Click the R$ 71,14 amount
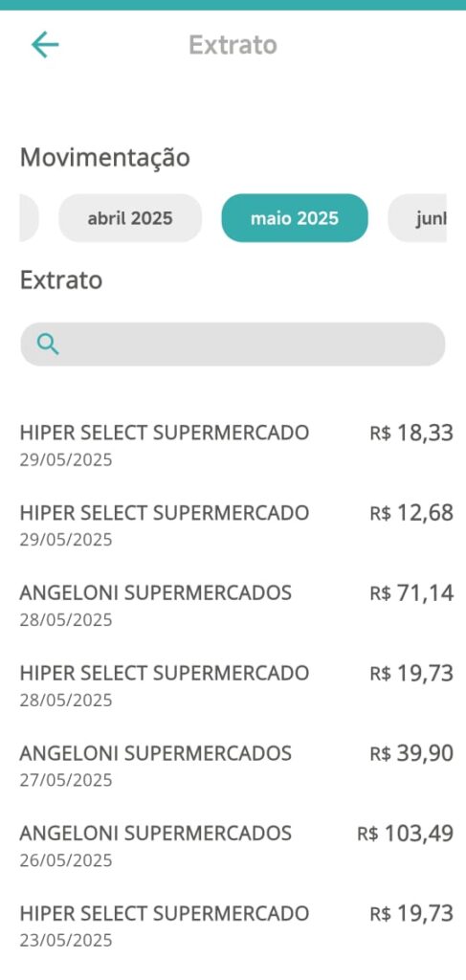Image resolution: width=466 pixels, height=980 pixels. [411, 593]
